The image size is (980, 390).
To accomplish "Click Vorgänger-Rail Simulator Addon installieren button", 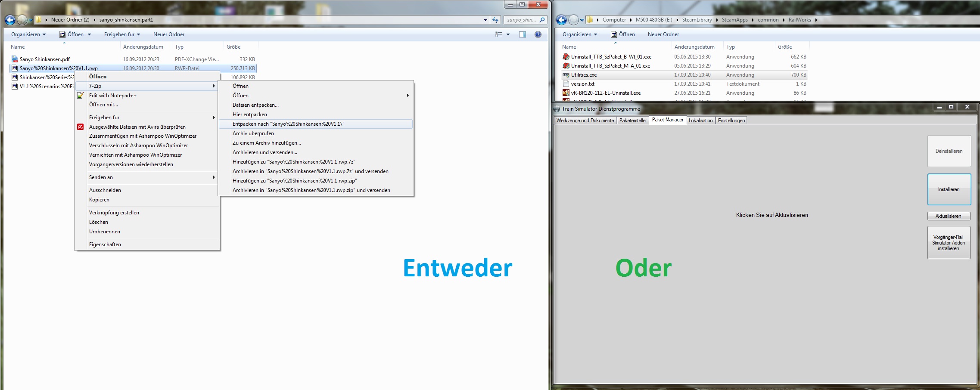I will tap(949, 243).
